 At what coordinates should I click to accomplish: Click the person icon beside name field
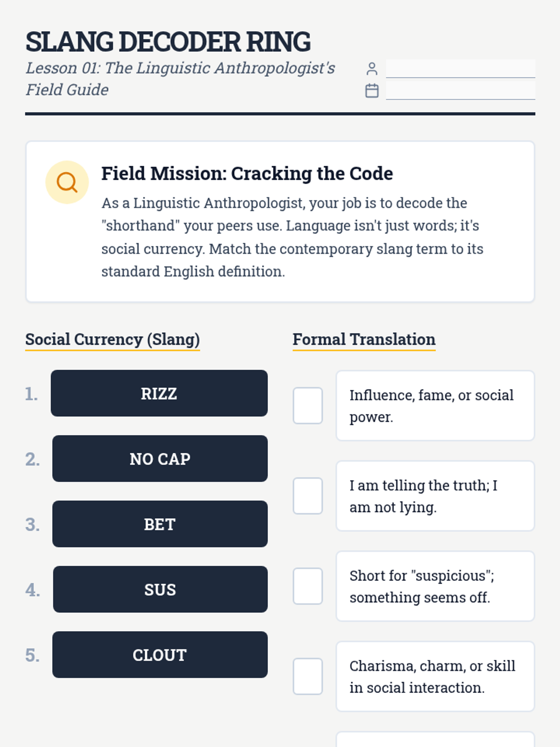371,69
